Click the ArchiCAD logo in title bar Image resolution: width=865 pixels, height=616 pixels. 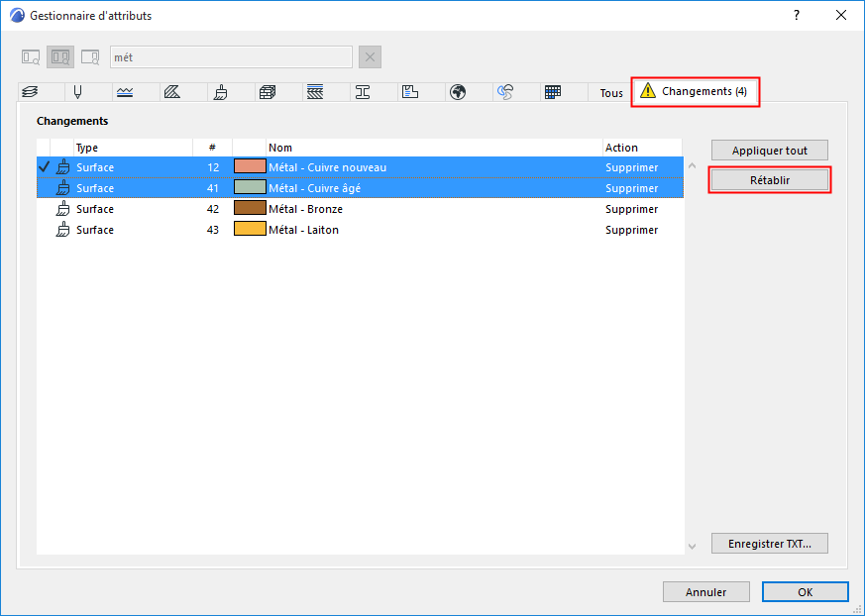pos(17,16)
